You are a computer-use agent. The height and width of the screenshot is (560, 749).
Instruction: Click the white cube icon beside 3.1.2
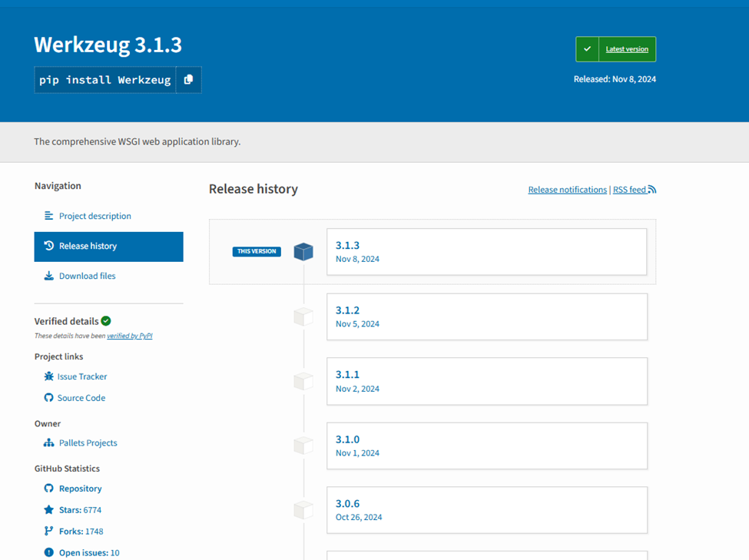click(303, 316)
